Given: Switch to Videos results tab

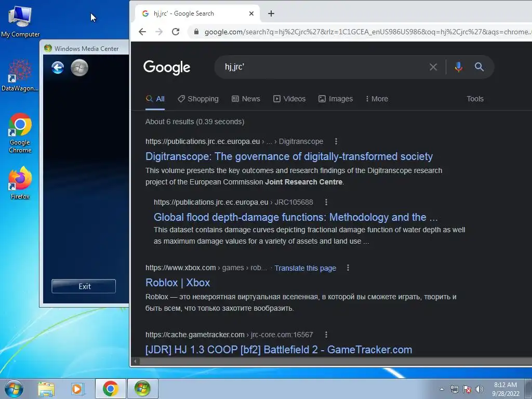Looking at the screenshot, I should 289,99.
